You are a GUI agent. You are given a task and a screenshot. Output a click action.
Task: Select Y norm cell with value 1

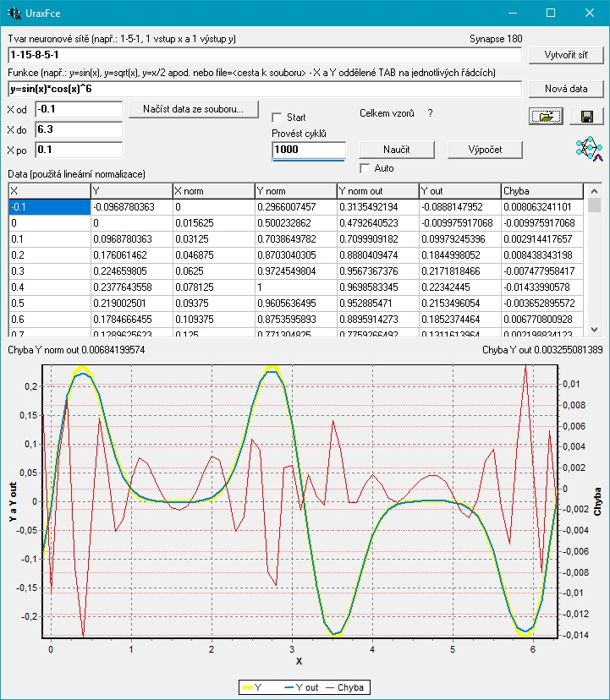[296, 287]
